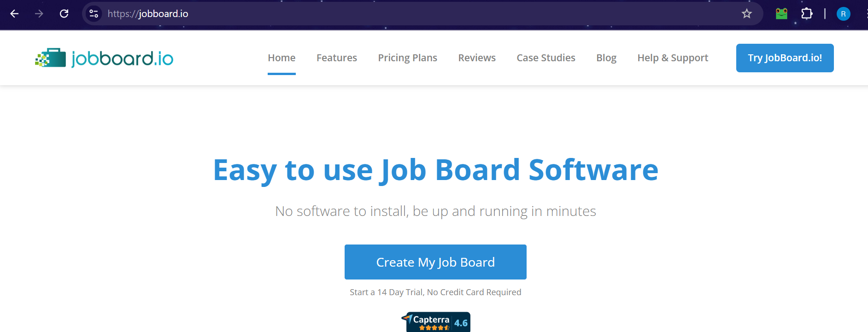Image resolution: width=868 pixels, height=332 pixels.
Task: Click the Try JobBoard.io! button
Action: [785, 58]
